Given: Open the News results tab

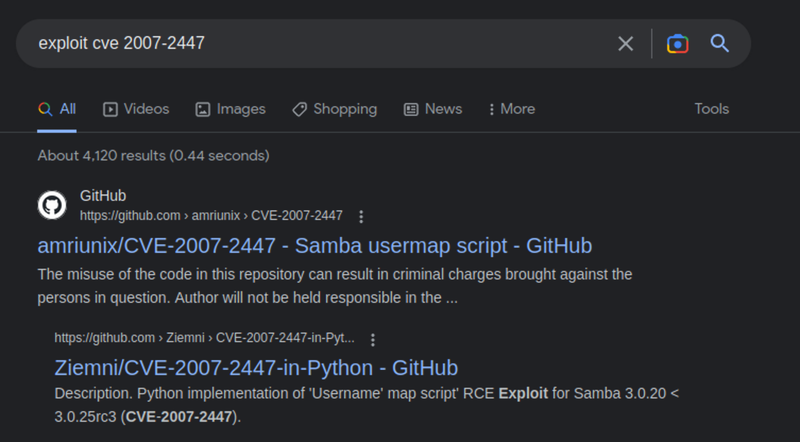Looking at the screenshot, I should (432, 109).
